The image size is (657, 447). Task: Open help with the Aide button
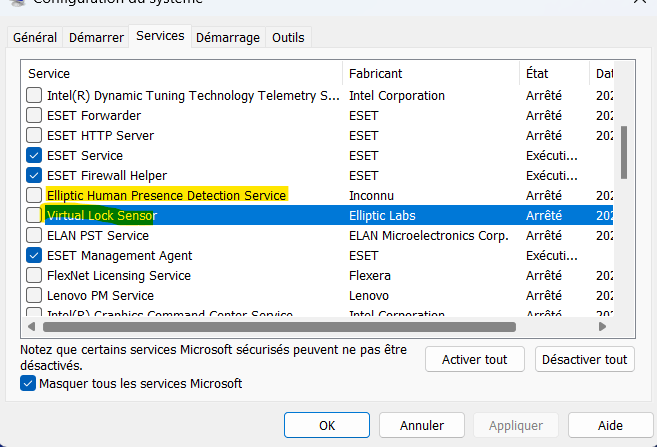click(610, 425)
